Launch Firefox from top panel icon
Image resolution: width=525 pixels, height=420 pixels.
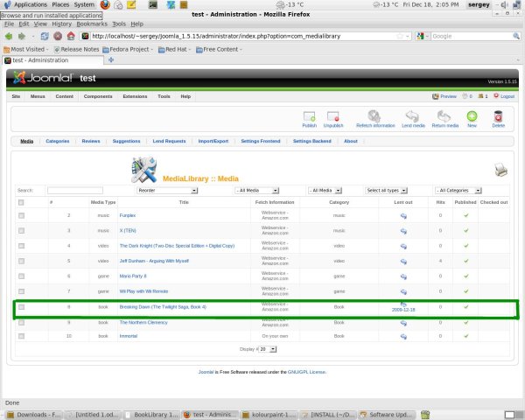pos(105,4)
